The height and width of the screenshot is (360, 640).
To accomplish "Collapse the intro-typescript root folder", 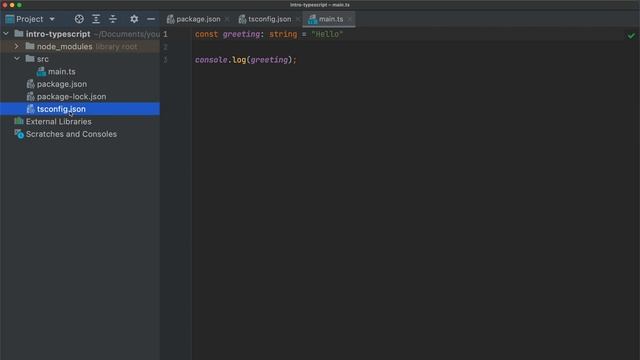I will tap(6, 34).
